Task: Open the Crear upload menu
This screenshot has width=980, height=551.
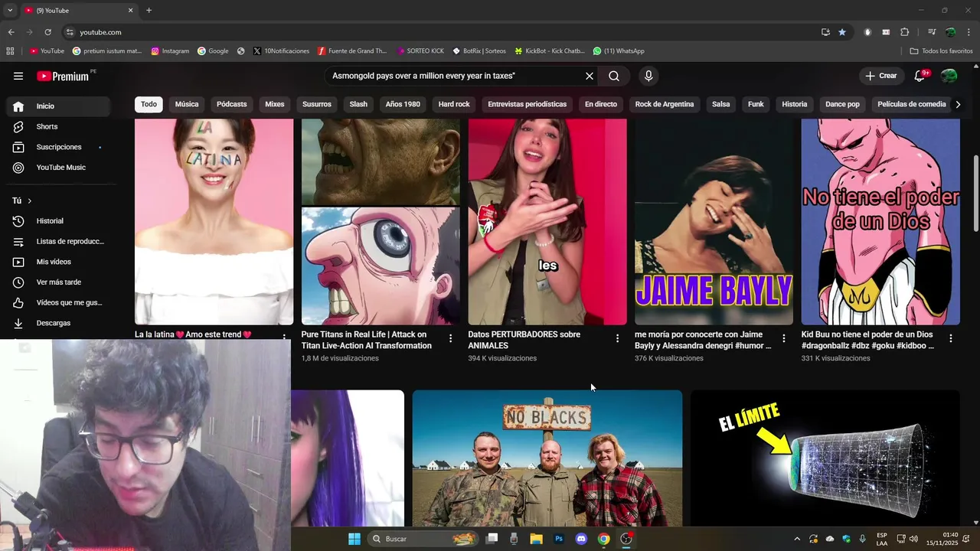Action: (881, 76)
